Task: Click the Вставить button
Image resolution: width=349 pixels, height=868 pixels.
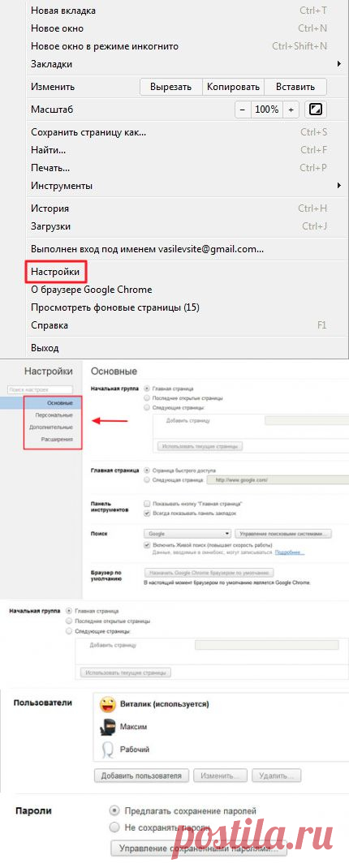Action: click(295, 87)
